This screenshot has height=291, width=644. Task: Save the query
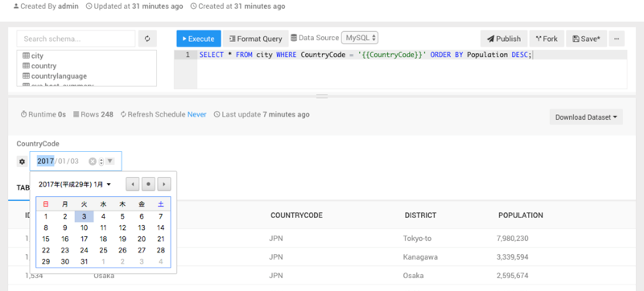point(586,39)
